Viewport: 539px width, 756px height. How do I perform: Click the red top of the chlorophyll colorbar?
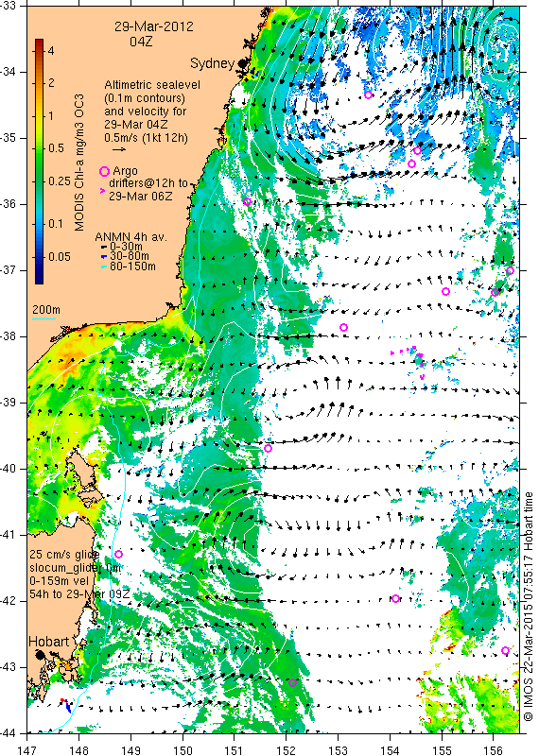(40, 43)
